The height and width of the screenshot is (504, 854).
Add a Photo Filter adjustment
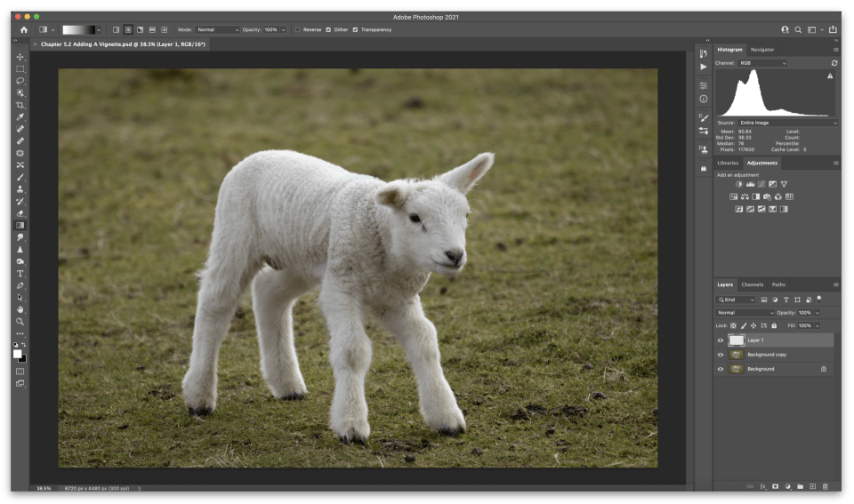[x=767, y=196]
